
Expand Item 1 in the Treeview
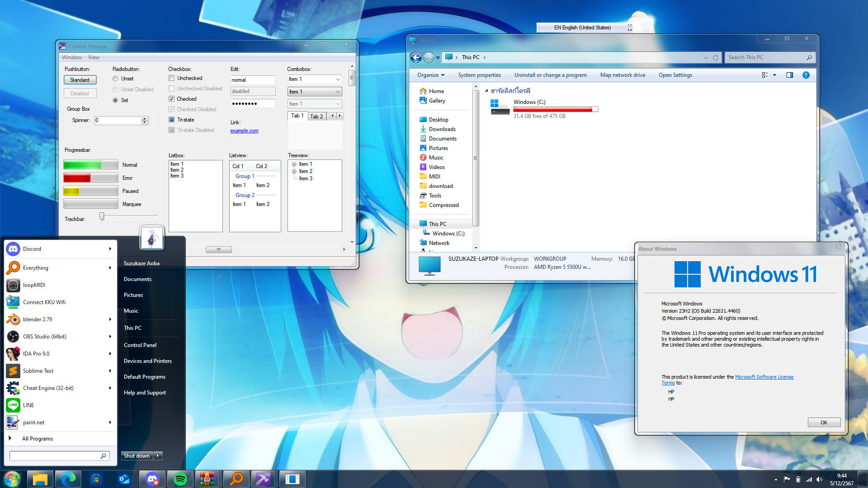point(294,164)
